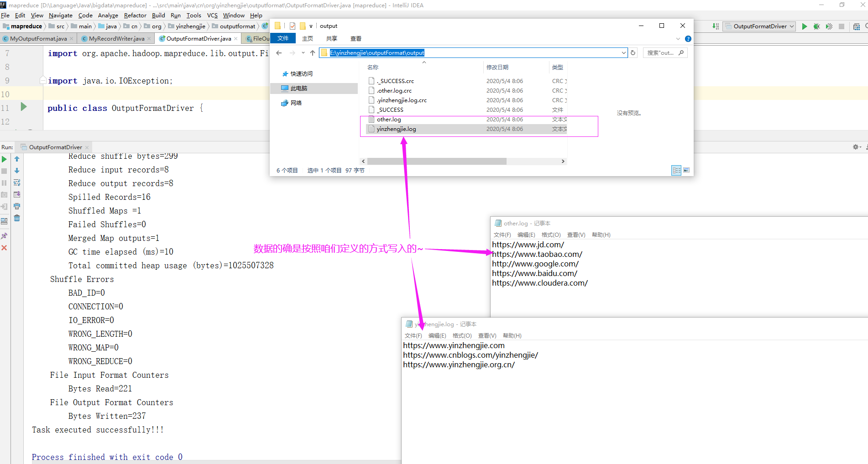Click the restore layout icon in Run panel

[x=4, y=221]
